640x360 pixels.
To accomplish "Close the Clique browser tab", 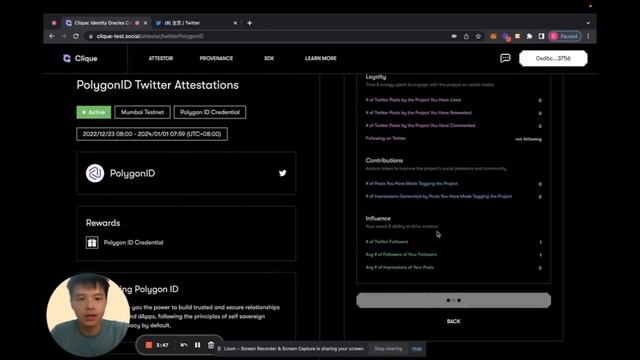I will click(145, 23).
